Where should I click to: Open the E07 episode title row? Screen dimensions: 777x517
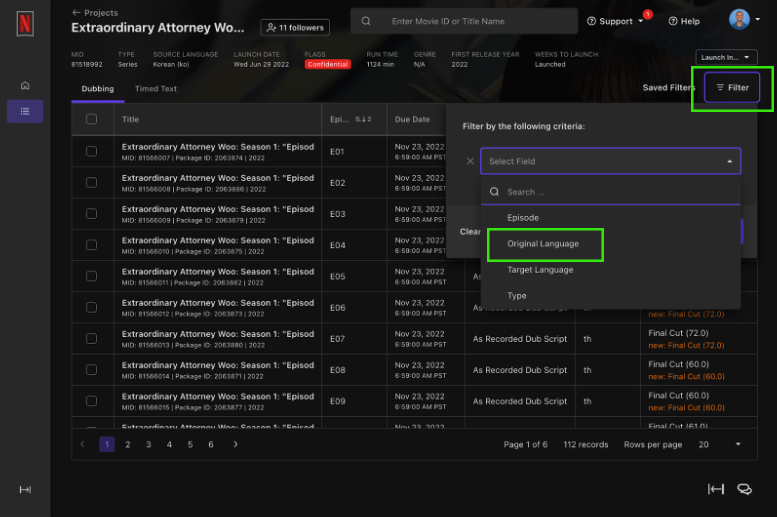point(218,339)
